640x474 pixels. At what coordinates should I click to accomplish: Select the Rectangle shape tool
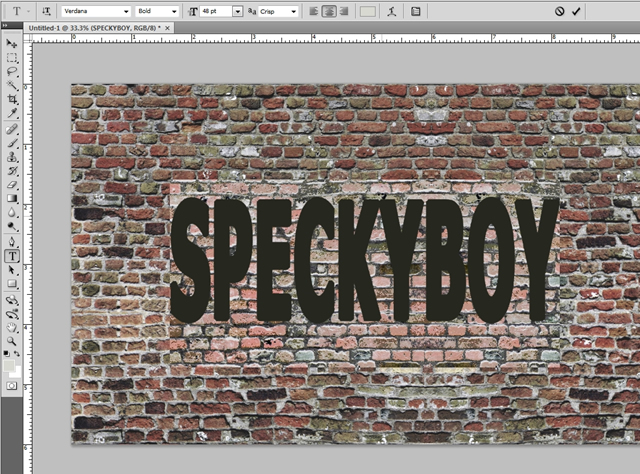[11, 284]
